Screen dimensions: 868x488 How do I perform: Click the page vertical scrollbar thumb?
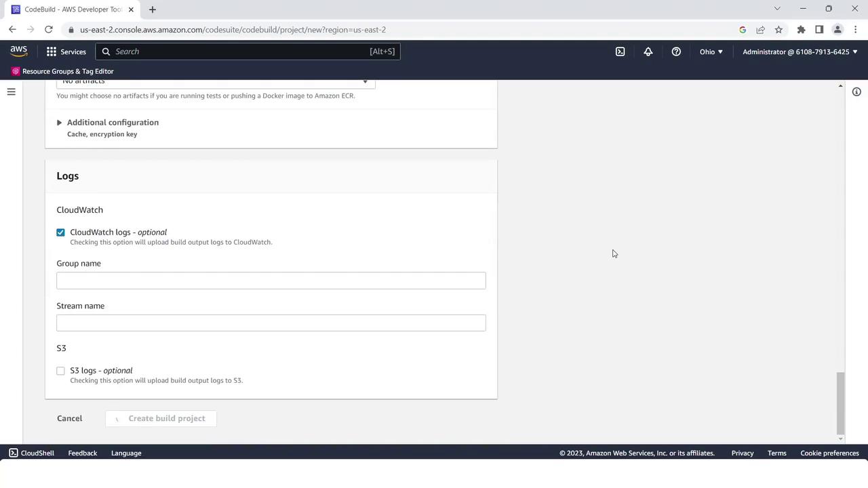click(840, 403)
